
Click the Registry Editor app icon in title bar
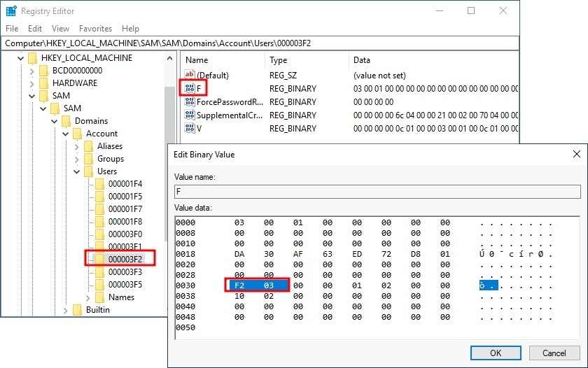[x=11, y=11]
